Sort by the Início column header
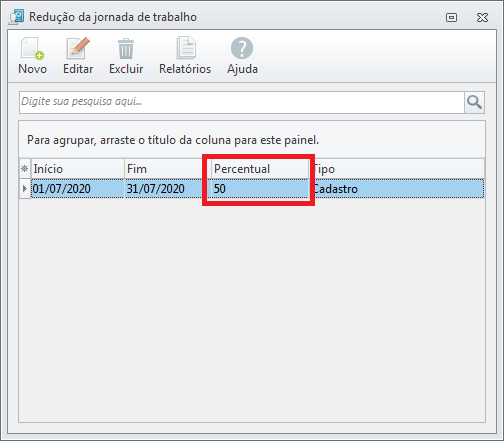The width and height of the screenshot is (504, 441). (77, 169)
